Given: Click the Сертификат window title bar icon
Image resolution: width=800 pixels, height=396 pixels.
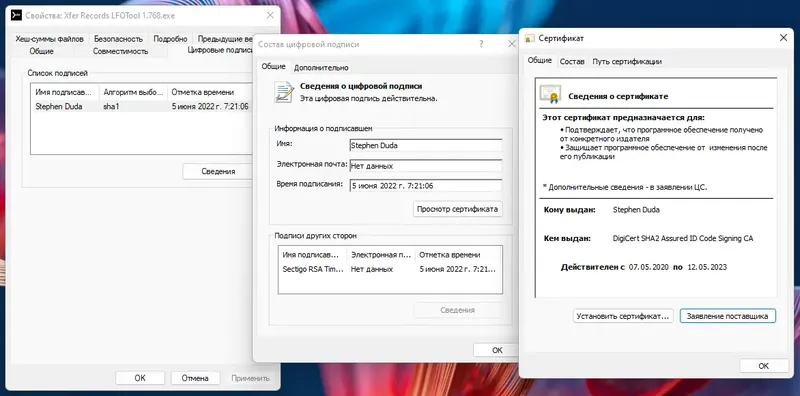Looking at the screenshot, I should pyautogui.click(x=530, y=38).
